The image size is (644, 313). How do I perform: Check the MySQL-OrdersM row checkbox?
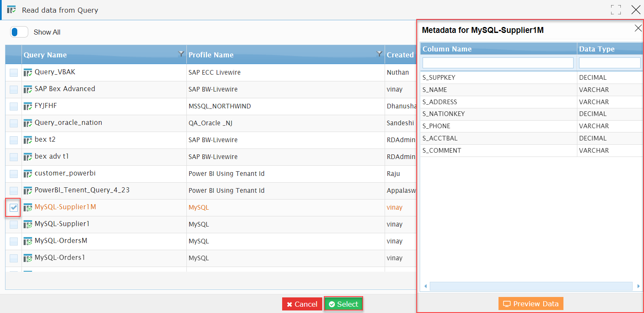pyautogui.click(x=13, y=241)
